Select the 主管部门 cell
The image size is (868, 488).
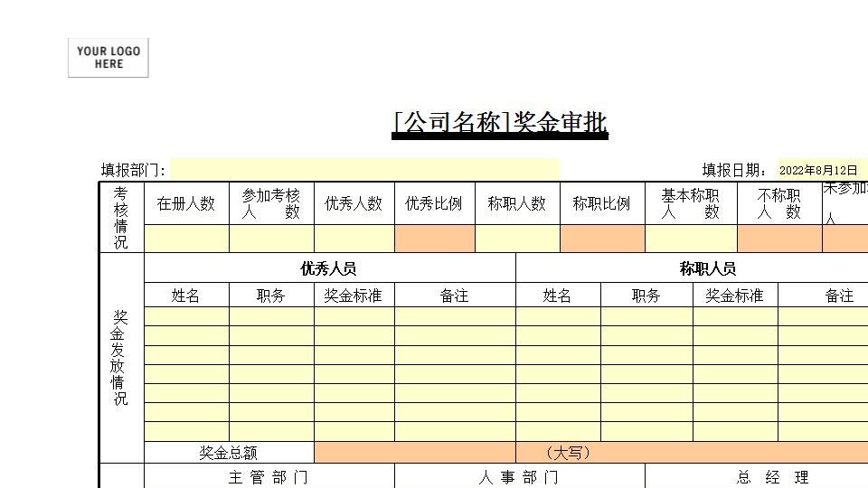coord(269,476)
